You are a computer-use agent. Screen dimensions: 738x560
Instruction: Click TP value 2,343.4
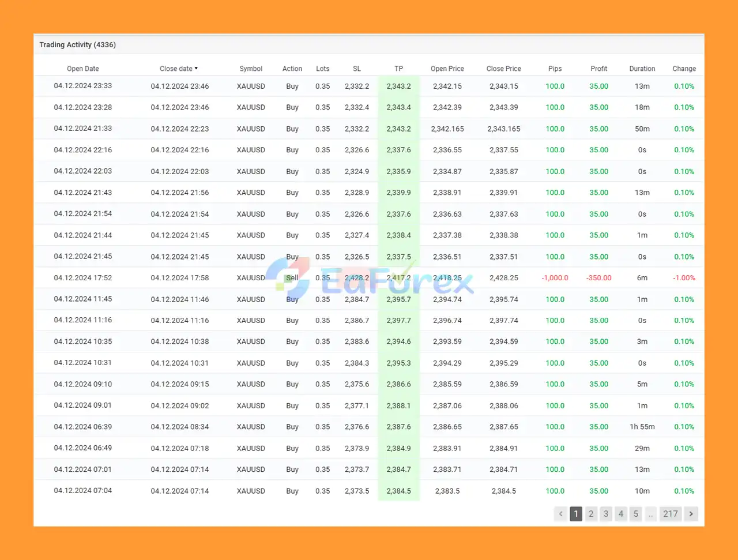click(398, 107)
